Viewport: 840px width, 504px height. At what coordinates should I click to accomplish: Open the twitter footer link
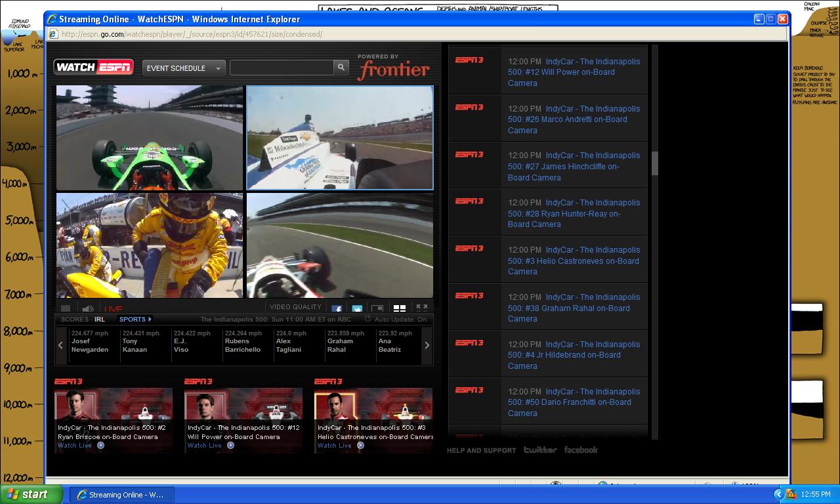click(540, 450)
